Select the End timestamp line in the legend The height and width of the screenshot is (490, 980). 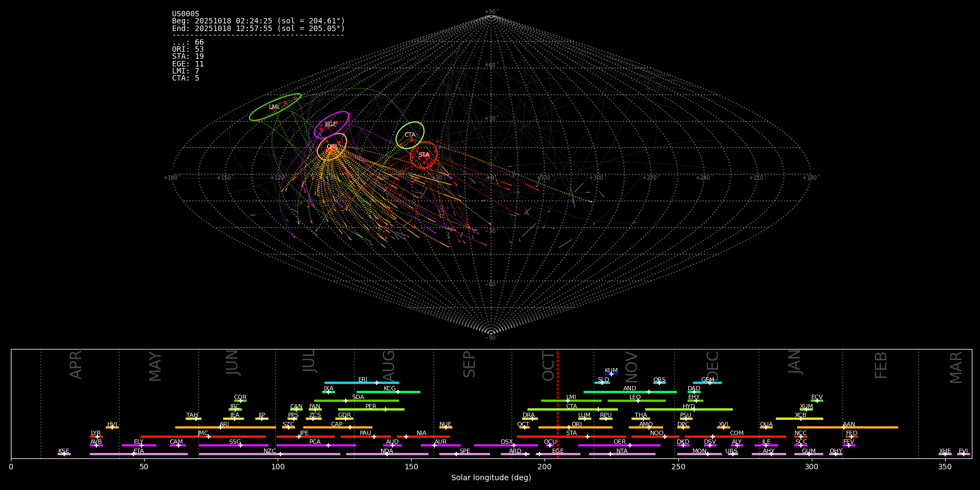click(x=259, y=28)
